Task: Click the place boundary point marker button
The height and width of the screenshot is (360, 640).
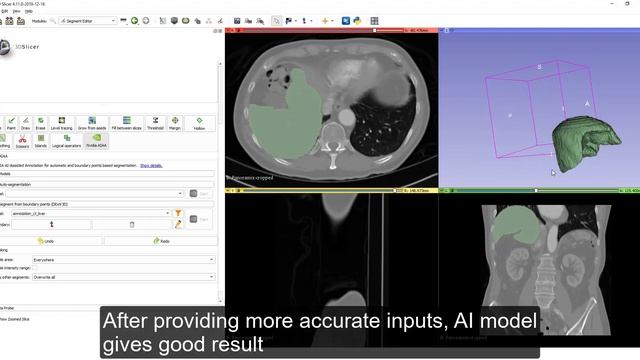Action: coord(51,224)
